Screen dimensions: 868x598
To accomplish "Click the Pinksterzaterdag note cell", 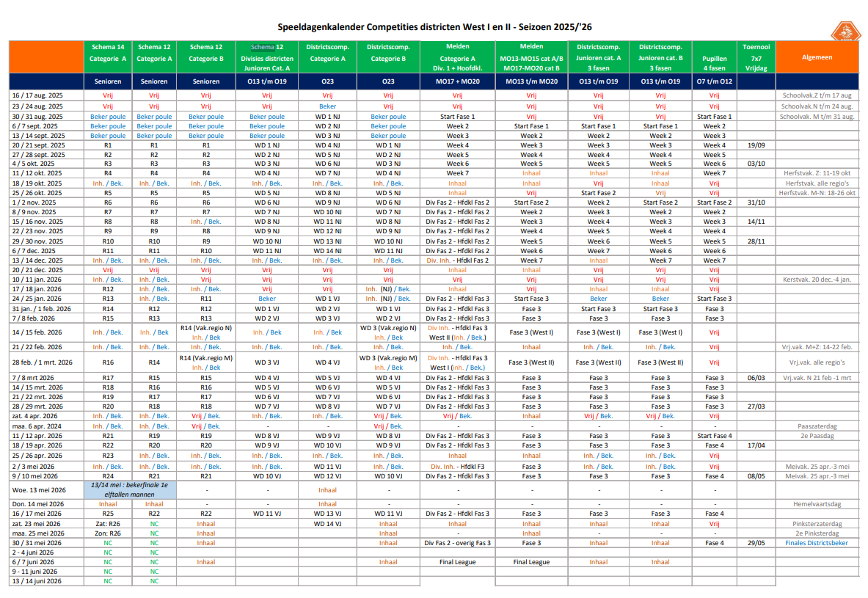I will coord(816,524).
